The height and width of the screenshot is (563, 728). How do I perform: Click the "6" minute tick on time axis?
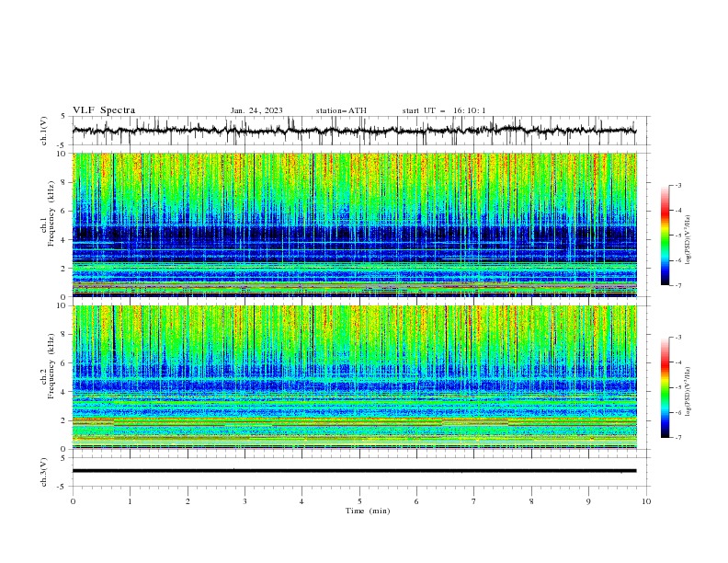(416, 501)
